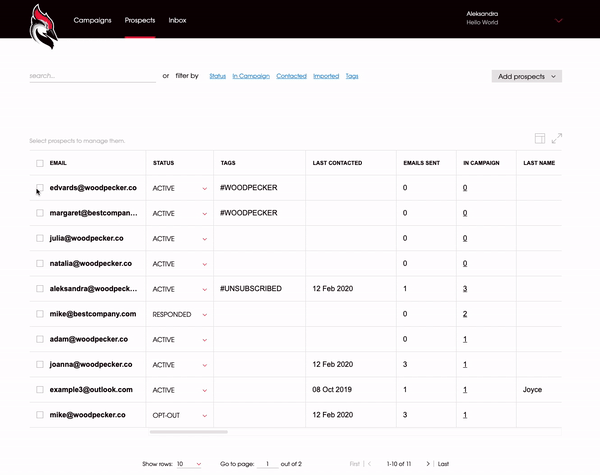Screen dimensions: 600x475
Task: Filter prospects by Status
Action: pyautogui.click(x=217, y=76)
